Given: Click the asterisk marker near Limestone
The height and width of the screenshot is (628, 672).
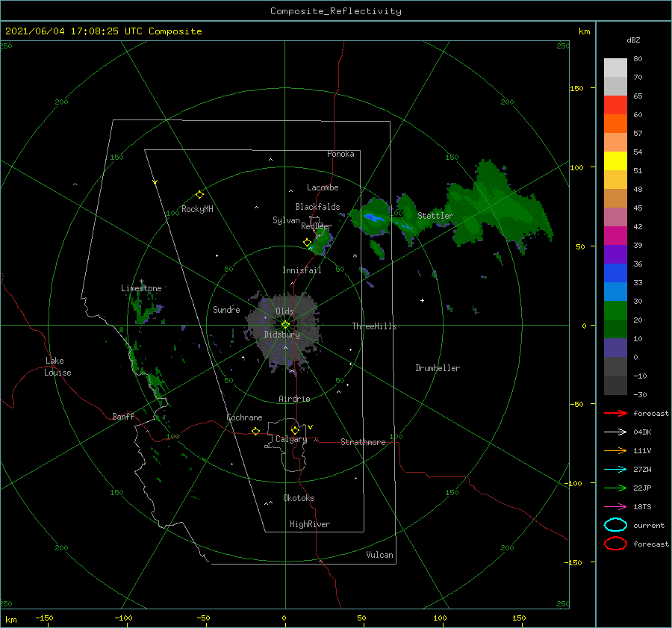Looking at the screenshot, I should (x=141, y=282).
